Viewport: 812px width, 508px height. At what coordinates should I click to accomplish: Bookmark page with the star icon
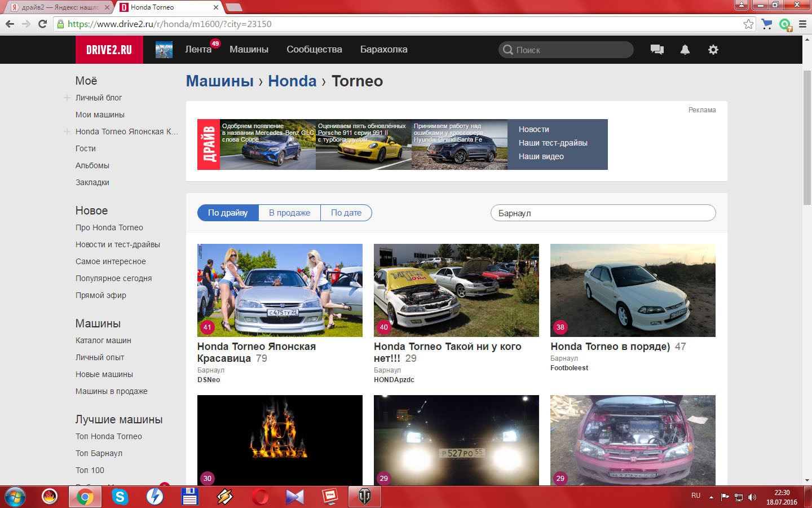[x=748, y=24]
